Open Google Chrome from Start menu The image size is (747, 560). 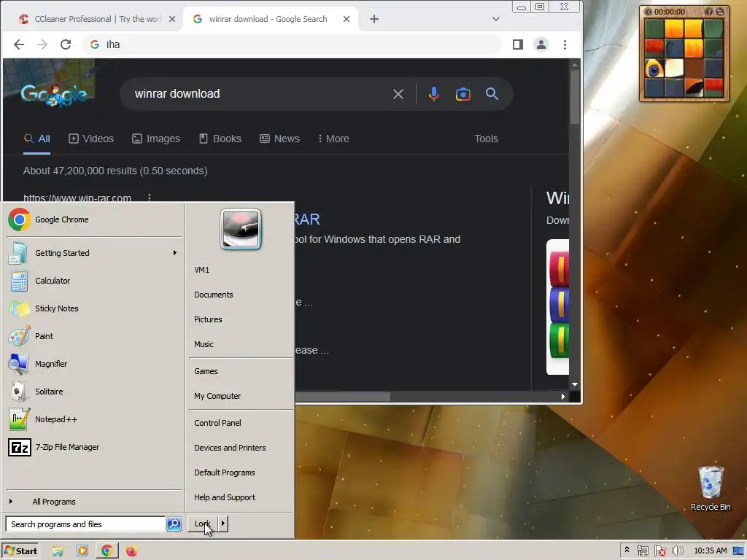94,219
